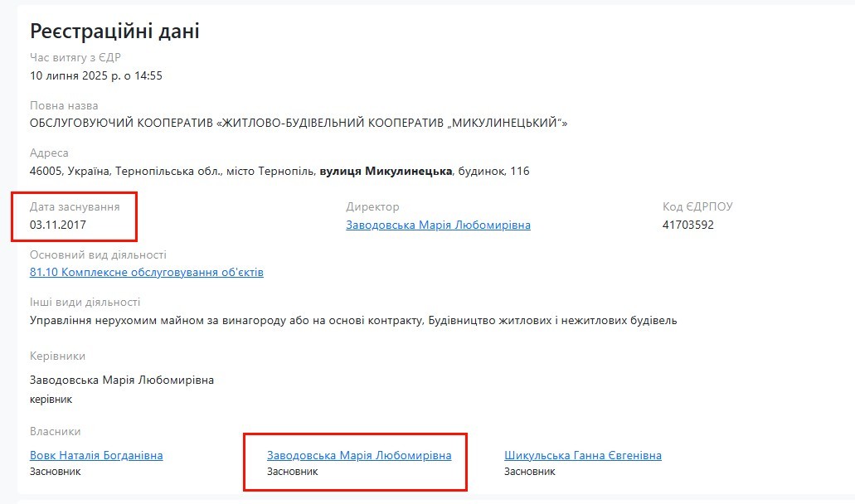Click the Реєстраційні дані heading
The image size is (855, 504).
[x=114, y=31]
